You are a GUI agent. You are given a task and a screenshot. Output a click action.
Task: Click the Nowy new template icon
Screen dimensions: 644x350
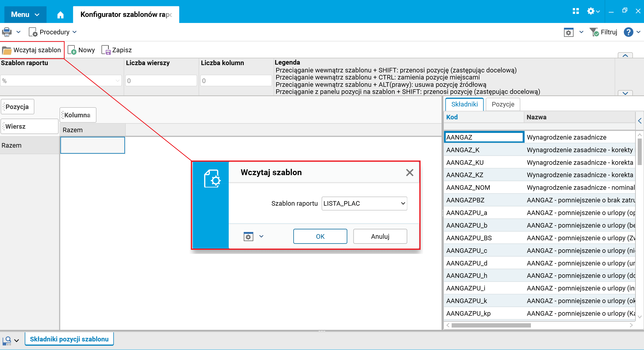[x=72, y=50]
